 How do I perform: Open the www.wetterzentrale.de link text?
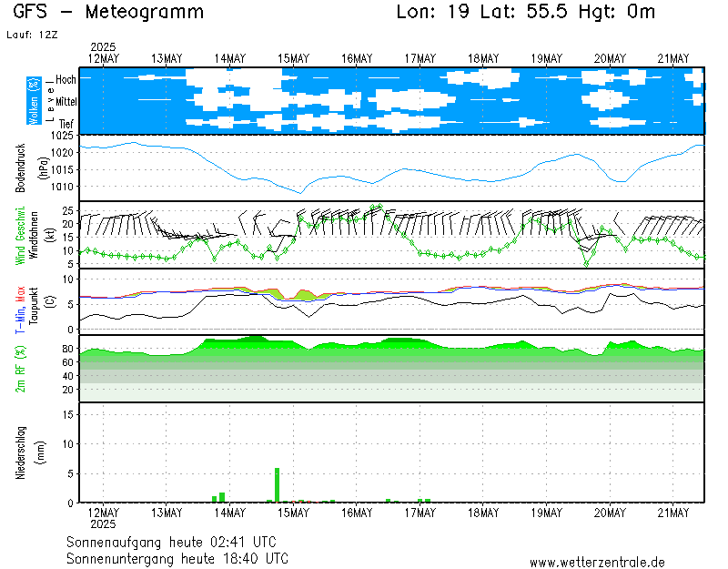tap(597, 563)
